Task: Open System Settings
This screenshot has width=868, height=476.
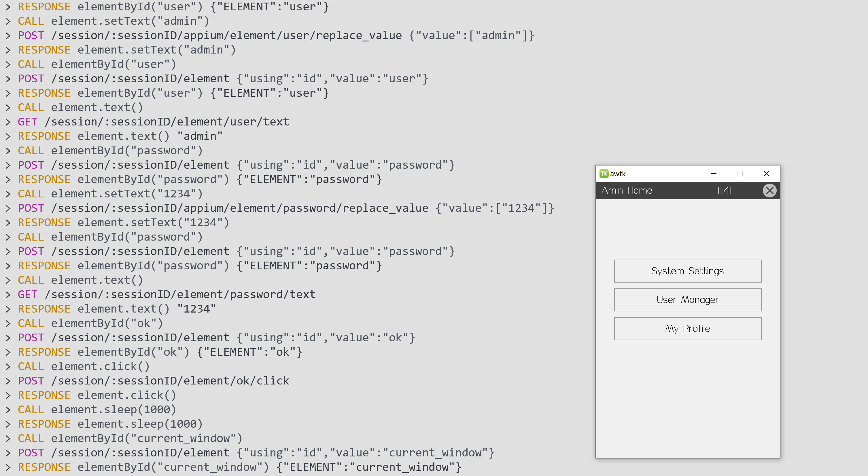Action: 687,271
